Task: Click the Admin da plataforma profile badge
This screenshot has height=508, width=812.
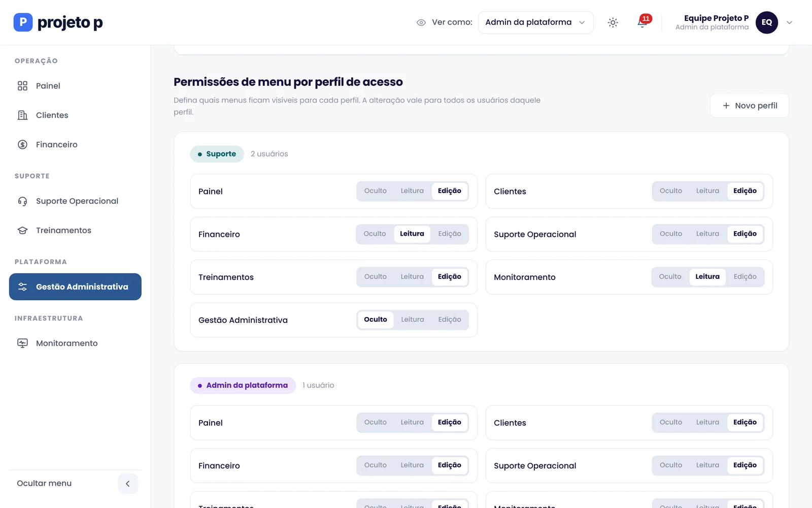Action: pyautogui.click(x=243, y=386)
